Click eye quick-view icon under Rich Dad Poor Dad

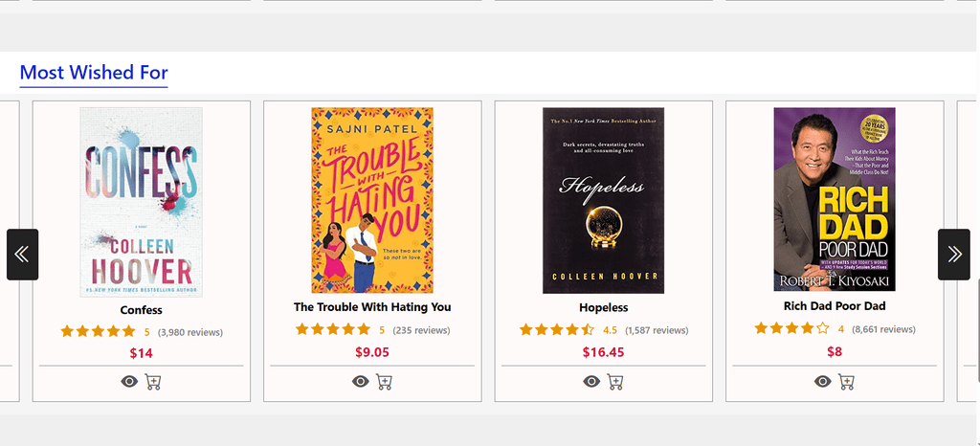823,381
